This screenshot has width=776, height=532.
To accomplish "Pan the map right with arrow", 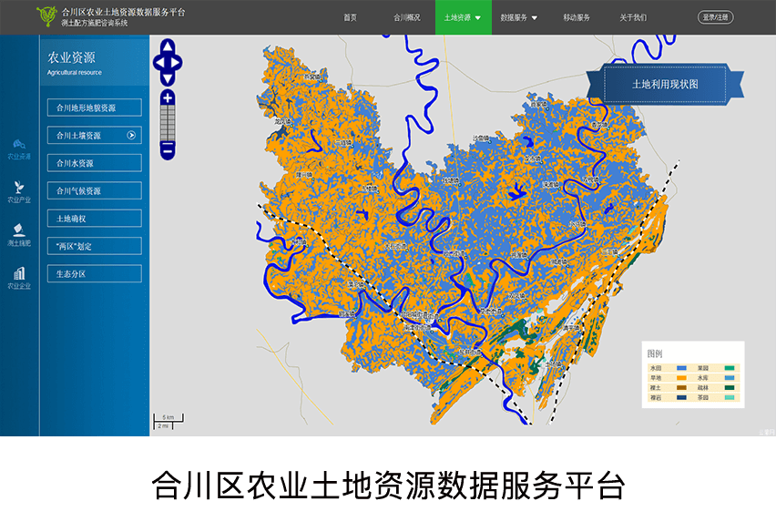I will click(x=179, y=62).
